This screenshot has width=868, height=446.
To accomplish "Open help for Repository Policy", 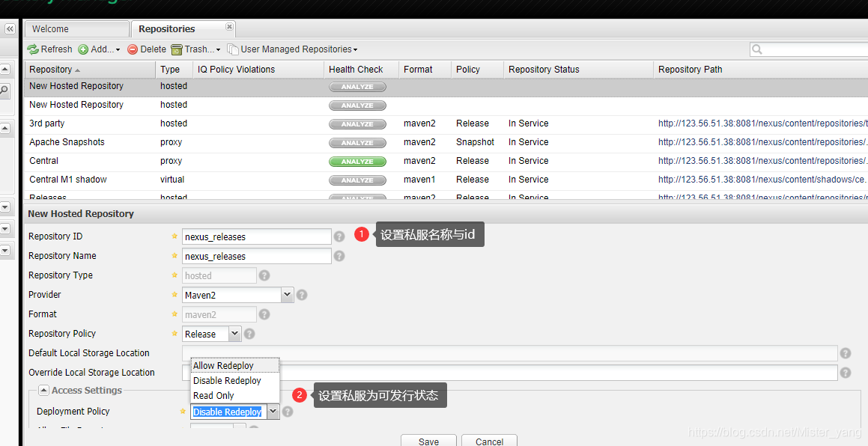I will tap(249, 334).
